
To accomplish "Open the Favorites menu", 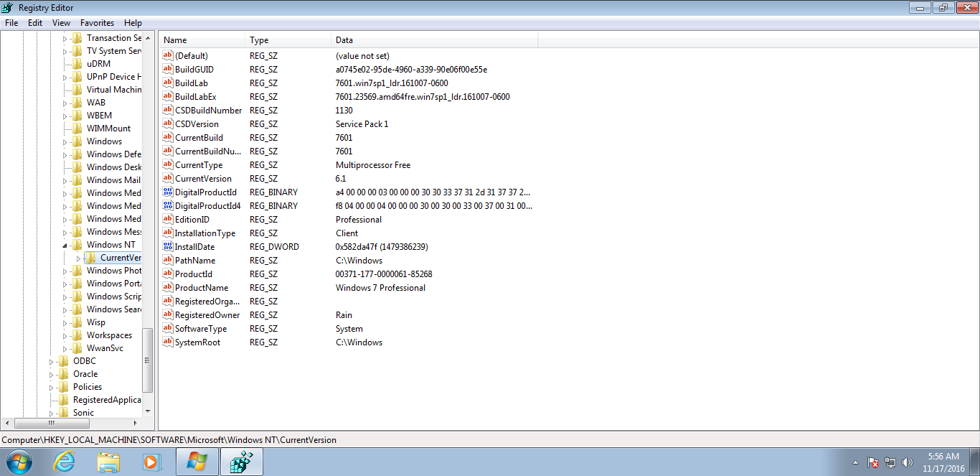I will 97,23.
